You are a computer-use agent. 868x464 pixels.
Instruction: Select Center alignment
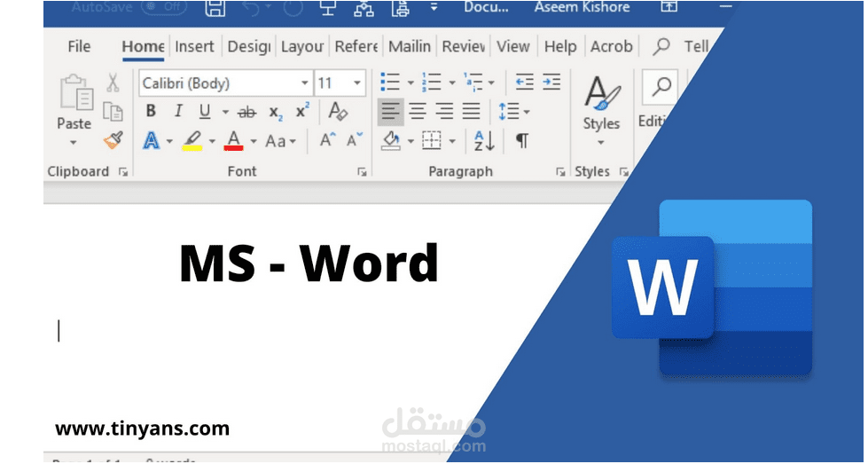[418, 112]
